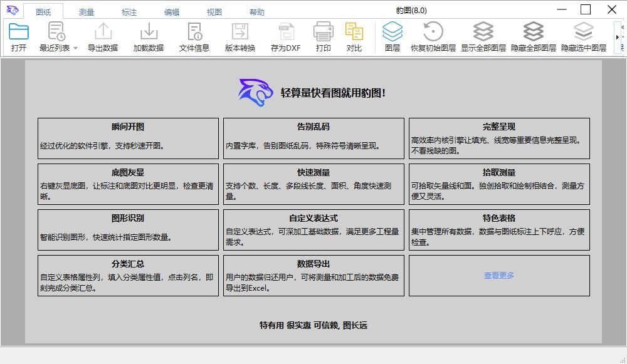Click 恢复初始图层 to restore initial layers
This screenshot has height=364, width=627.
[x=433, y=36]
